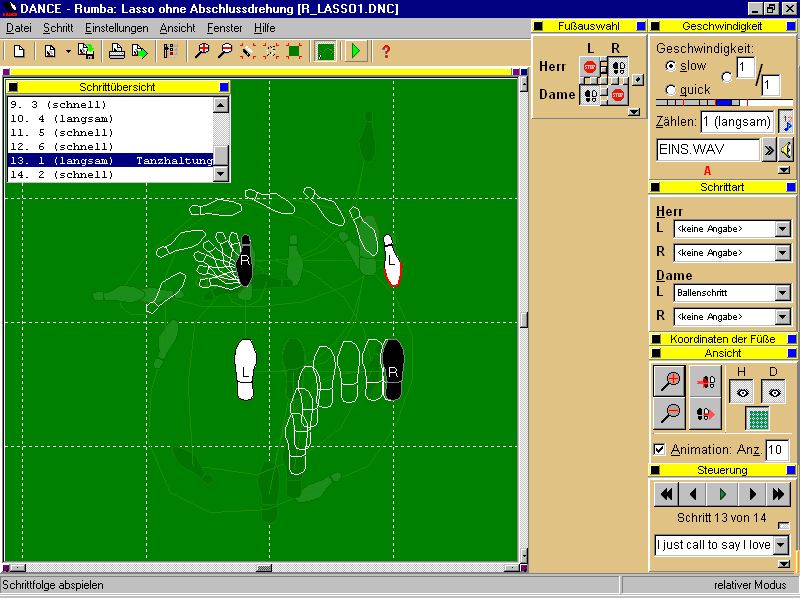Click the Schrittübersicht list scroll down arrow
Image resolution: width=800 pixels, height=598 pixels.
click(x=221, y=174)
